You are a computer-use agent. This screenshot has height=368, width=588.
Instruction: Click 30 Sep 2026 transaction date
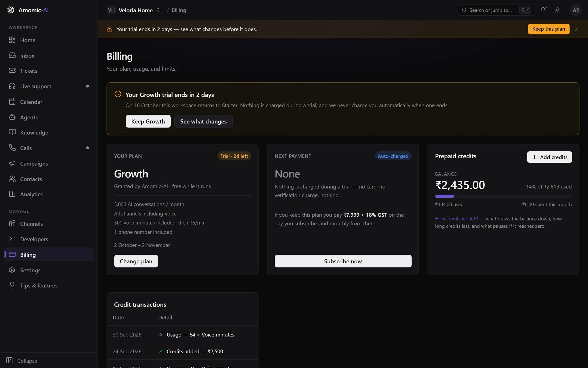point(127,334)
